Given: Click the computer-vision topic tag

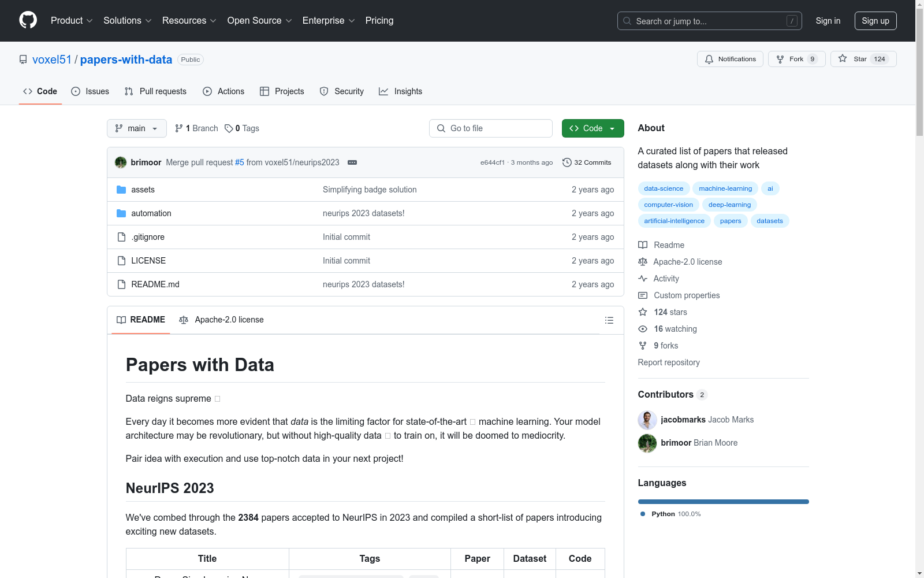Looking at the screenshot, I should (669, 205).
